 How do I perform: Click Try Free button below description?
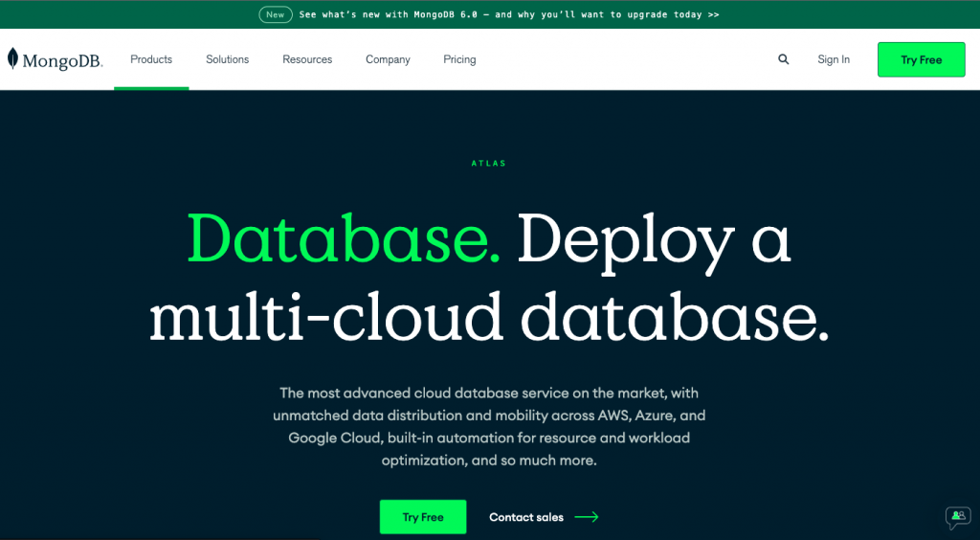click(x=423, y=517)
